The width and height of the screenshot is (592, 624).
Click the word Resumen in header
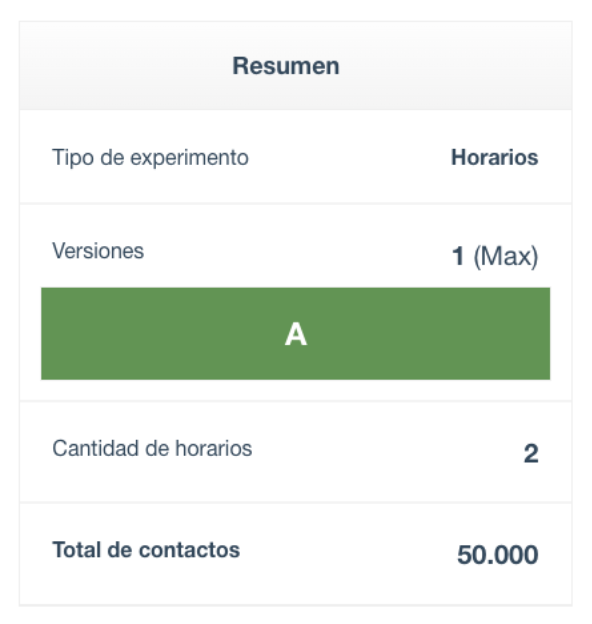[286, 66]
